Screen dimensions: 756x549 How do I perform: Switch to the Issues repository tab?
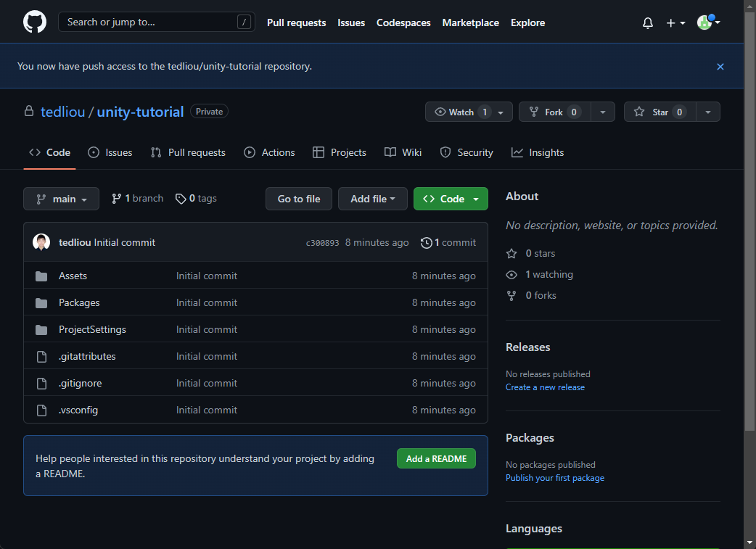click(110, 152)
